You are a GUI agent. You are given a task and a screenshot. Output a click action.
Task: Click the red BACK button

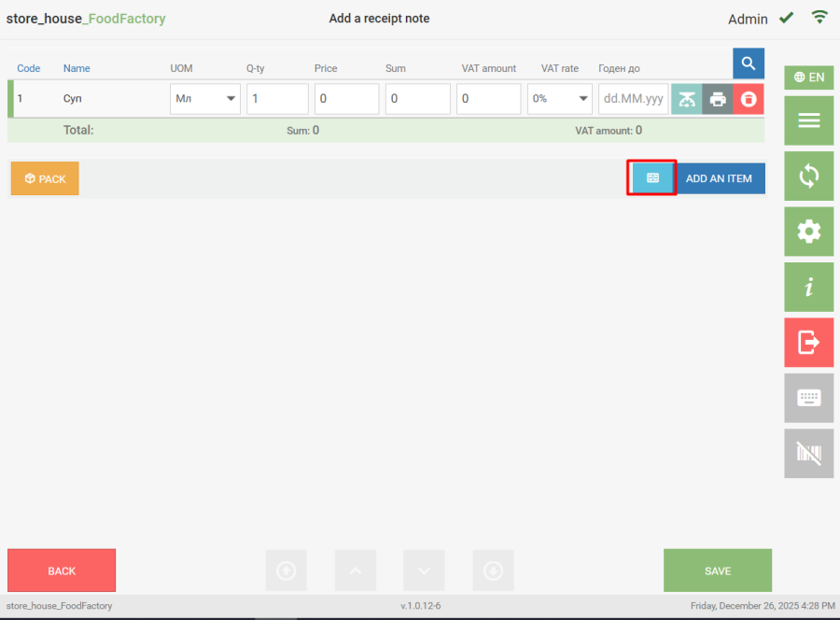62,571
